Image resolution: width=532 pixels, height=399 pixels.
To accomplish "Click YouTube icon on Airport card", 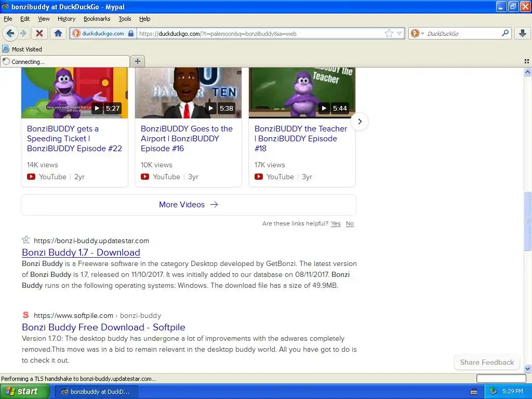I will [x=145, y=177].
